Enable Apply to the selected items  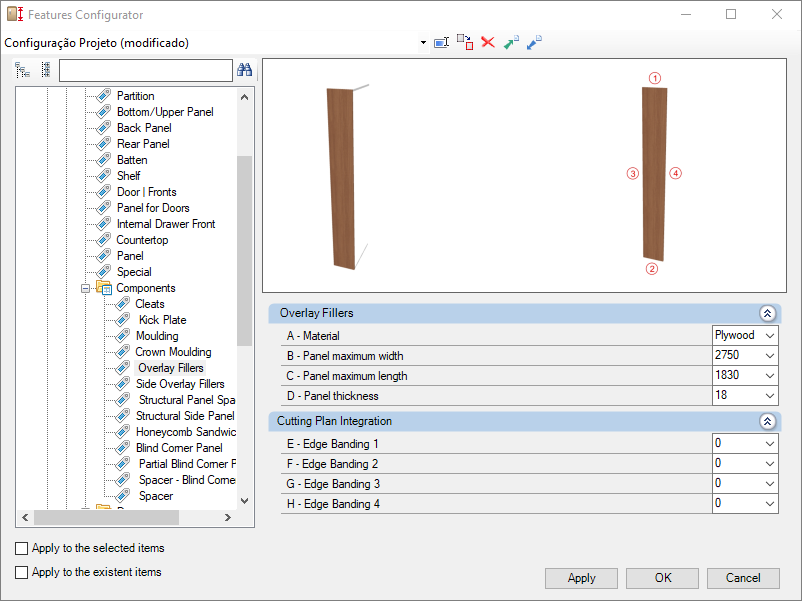click(21, 548)
